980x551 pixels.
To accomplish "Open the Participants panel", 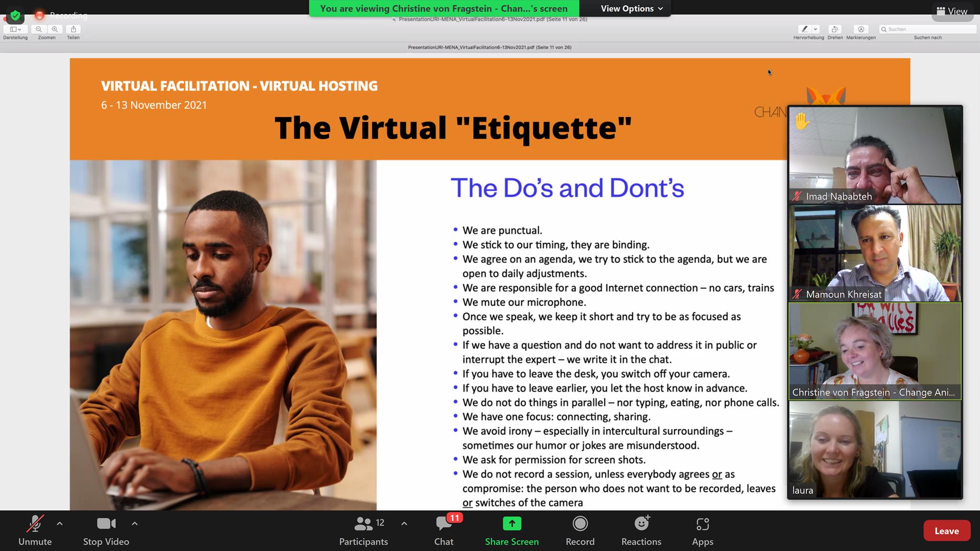I will [363, 531].
